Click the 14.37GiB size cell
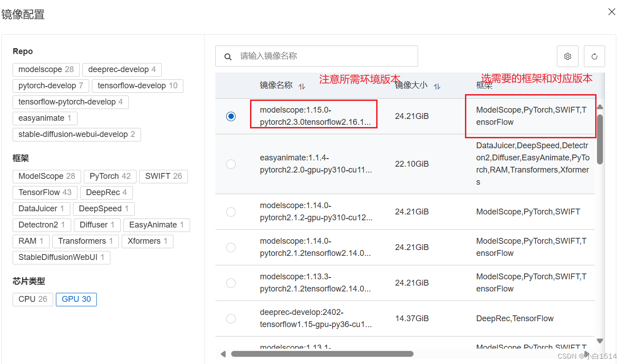The width and height of the screenshot is (624, 364). (x=412, y=318)
